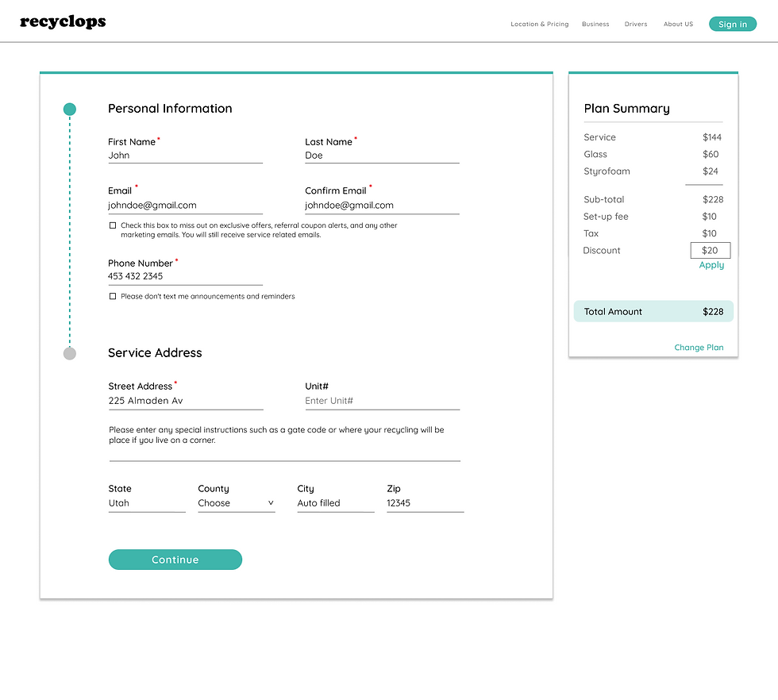Click the First Name input

(183, 156)
